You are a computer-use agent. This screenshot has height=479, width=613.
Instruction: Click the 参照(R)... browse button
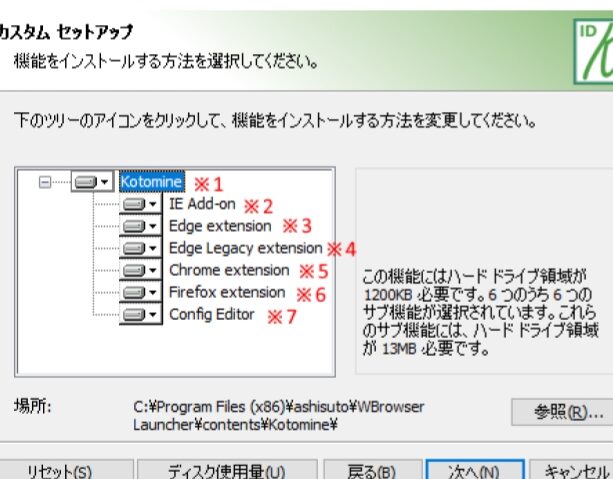point(559,411)
